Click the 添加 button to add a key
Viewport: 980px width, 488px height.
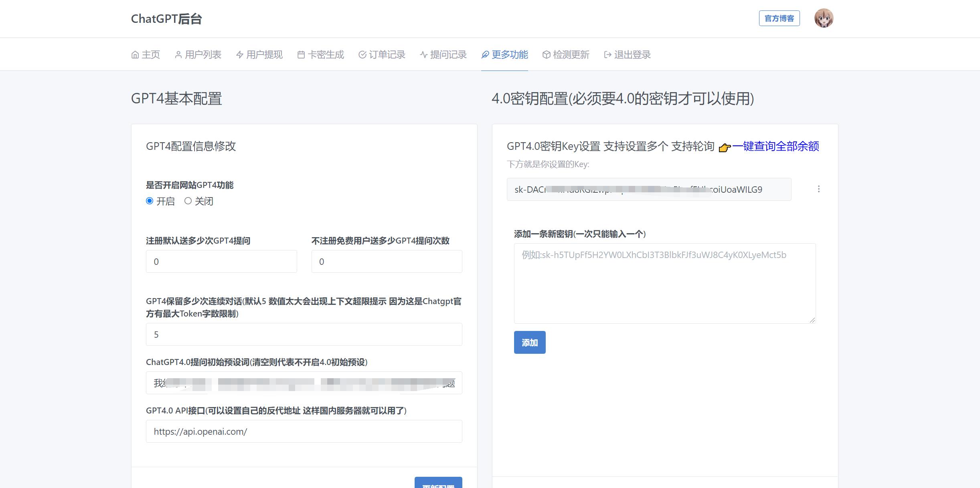point(530,343)
